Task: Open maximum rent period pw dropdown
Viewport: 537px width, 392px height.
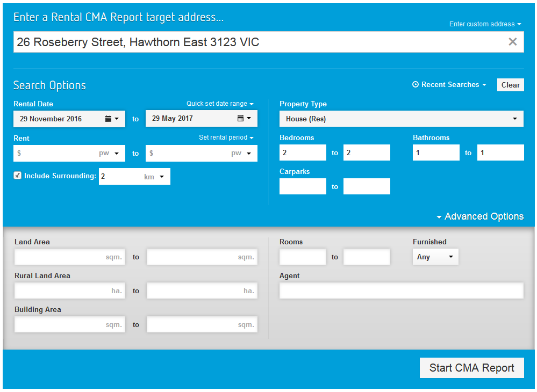Action: 243,153
